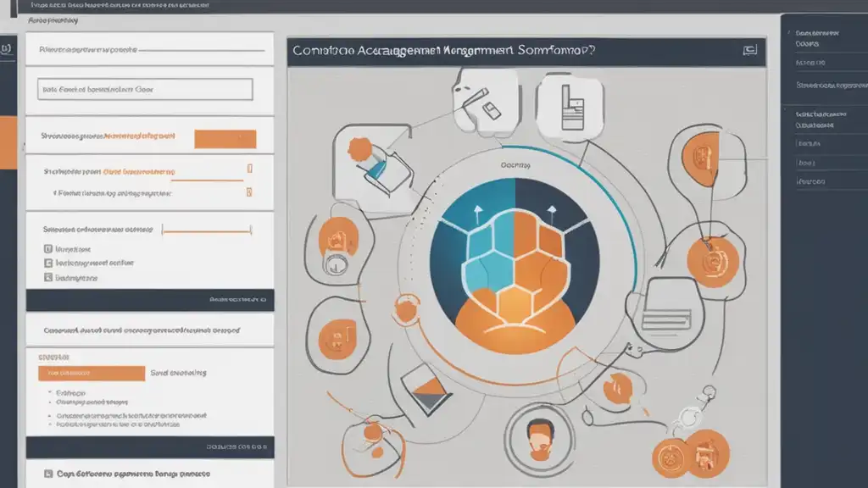The image size is (868, 488).
Task: Click the text input field in left panel
Action: 145,89
